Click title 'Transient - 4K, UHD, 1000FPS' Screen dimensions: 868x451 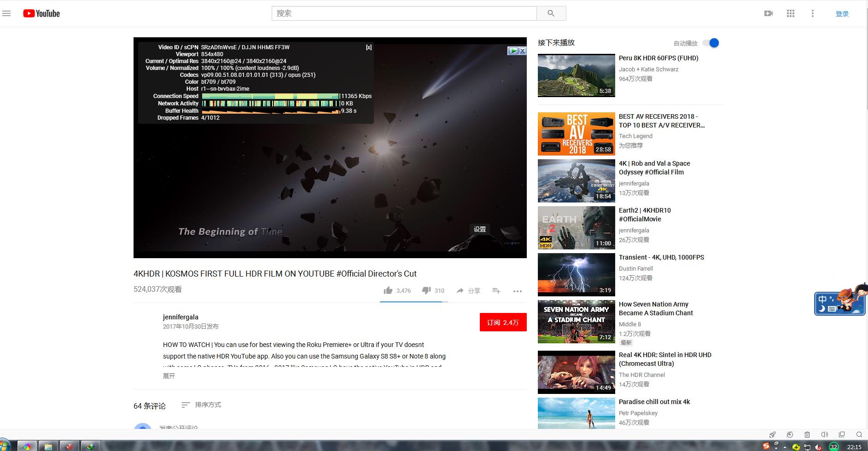(x=661, y=257)
